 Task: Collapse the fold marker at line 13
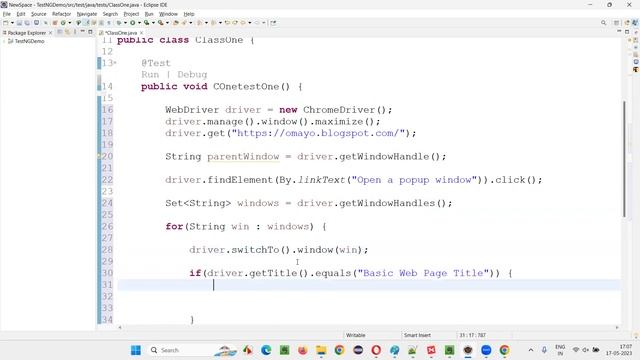(116, 63)
